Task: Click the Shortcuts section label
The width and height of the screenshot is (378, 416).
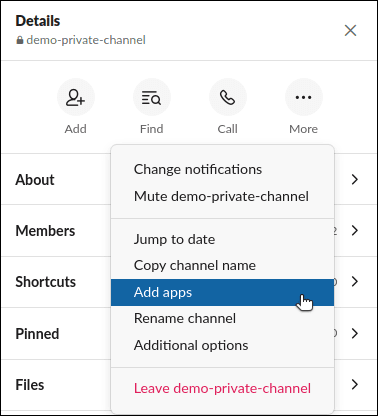Action: point(46,282)
